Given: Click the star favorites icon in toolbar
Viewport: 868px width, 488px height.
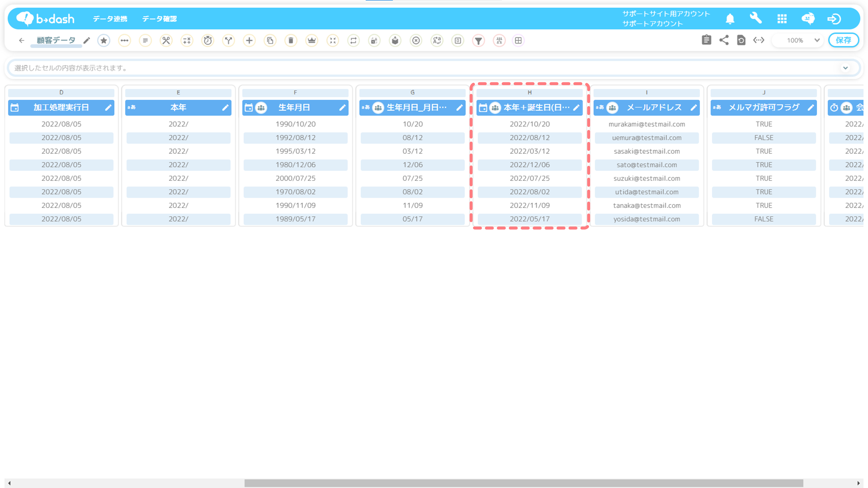Looking at the screenshot, I should (x=104, y=40).
